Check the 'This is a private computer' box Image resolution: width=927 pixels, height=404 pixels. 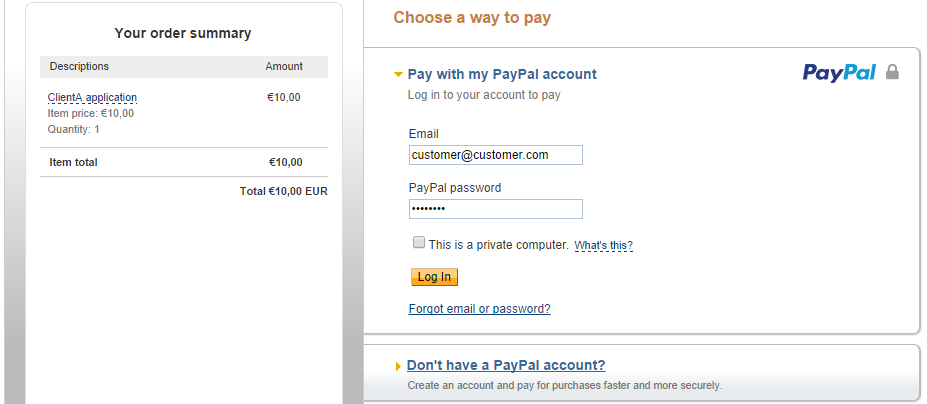419,243
